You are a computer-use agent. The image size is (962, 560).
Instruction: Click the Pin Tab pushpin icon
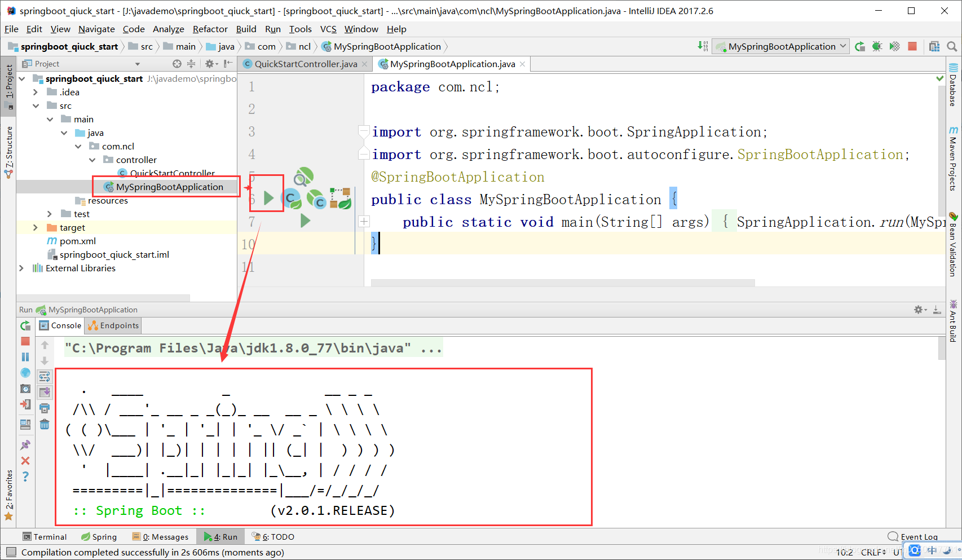[25, 445]
